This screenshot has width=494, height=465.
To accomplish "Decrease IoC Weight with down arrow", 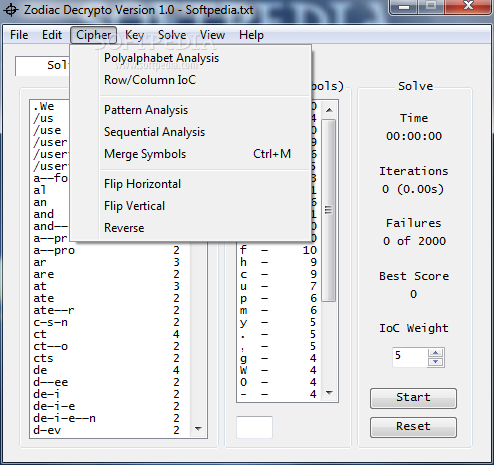I will point(436,362).
